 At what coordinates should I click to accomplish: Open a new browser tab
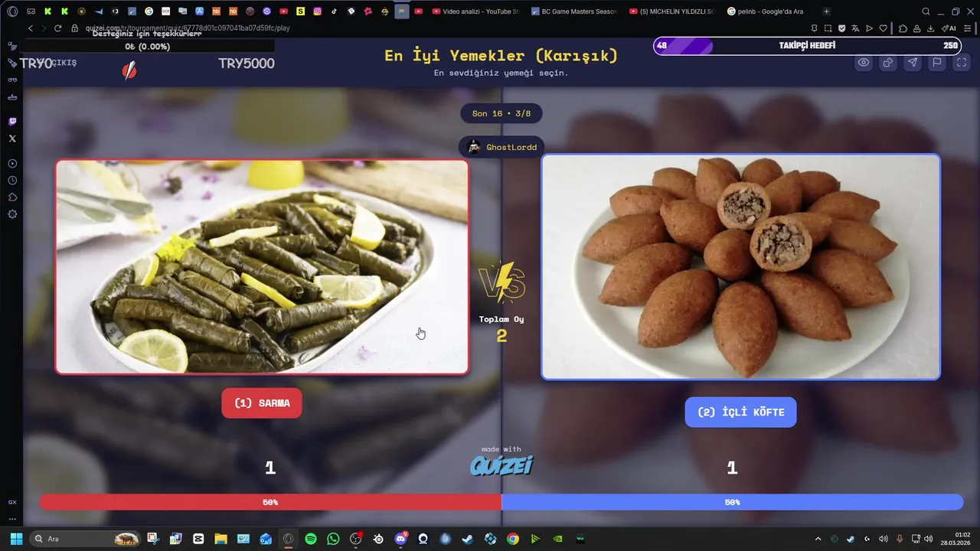pos(826,11)
